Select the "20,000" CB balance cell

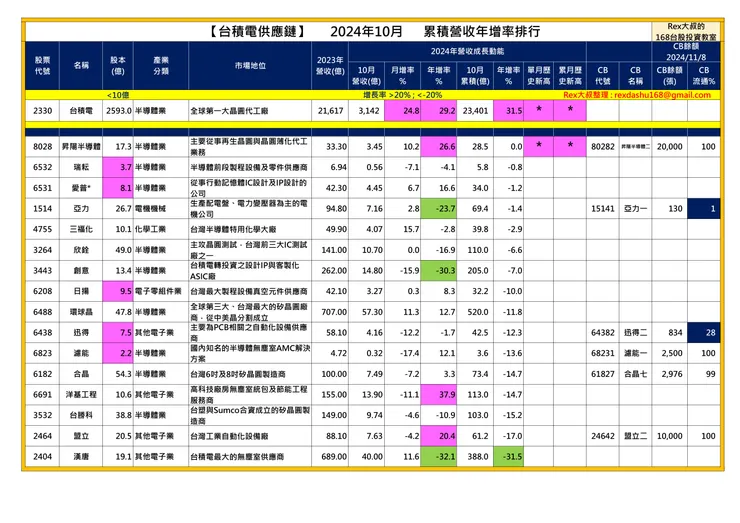point(670,147)
